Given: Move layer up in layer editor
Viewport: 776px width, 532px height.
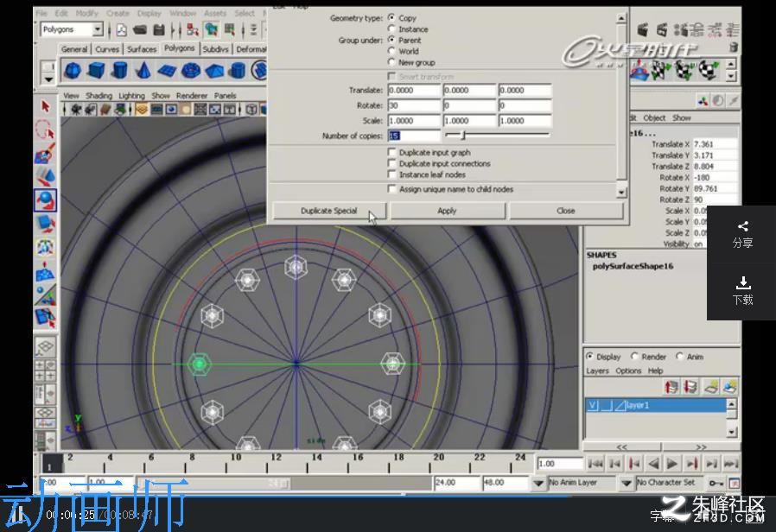Looking at the screenshot, I should click(x=671, y=386).
